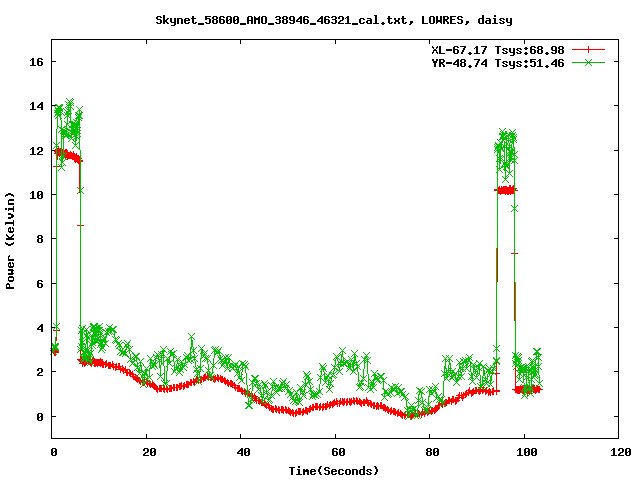The height and width of the screenshot is (480, 640).
Task: Click the 8 tick label on the power axis
Action: click(40, 239)
